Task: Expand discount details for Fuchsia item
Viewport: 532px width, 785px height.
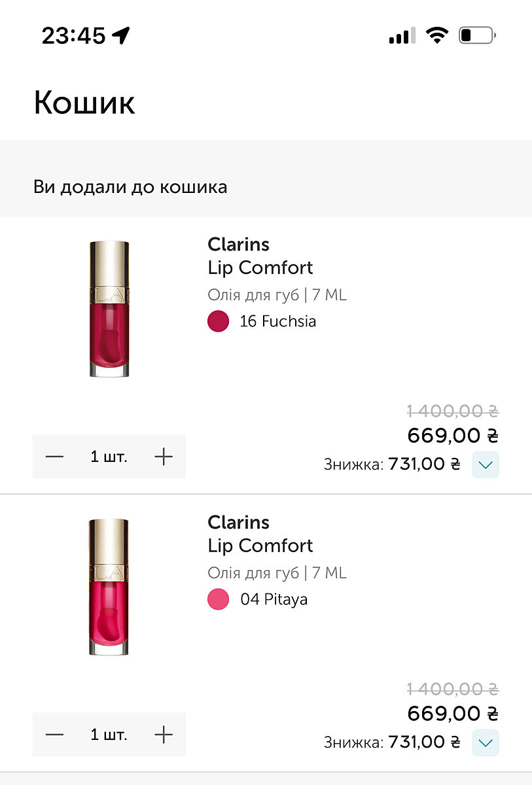Action: pos(486,464)
